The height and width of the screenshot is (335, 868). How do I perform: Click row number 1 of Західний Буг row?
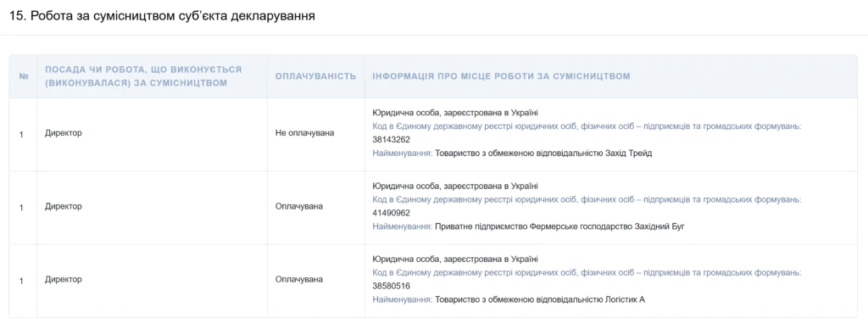[21, 207]
